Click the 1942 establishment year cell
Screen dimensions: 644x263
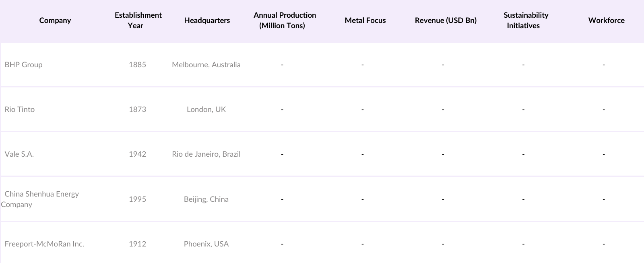tap(137, 154)
